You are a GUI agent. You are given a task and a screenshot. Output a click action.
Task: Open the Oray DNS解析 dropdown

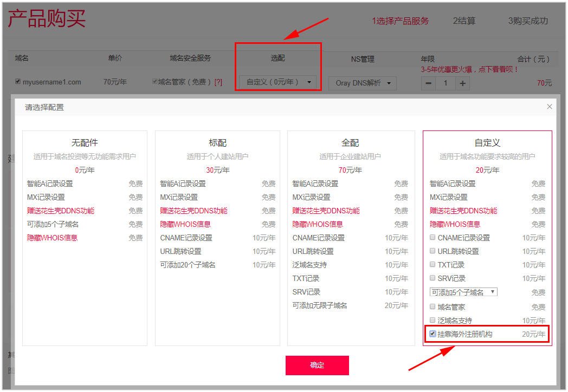[x=362, y=83]
